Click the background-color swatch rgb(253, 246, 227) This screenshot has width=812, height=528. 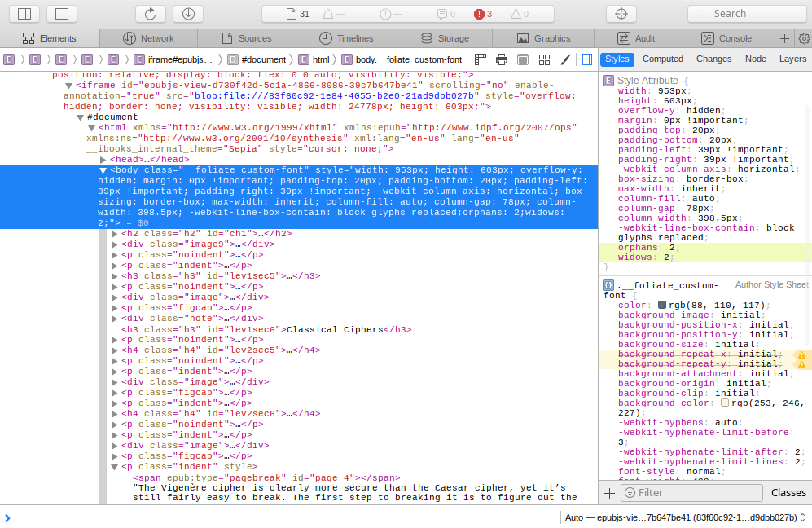[x=725, y=403]
